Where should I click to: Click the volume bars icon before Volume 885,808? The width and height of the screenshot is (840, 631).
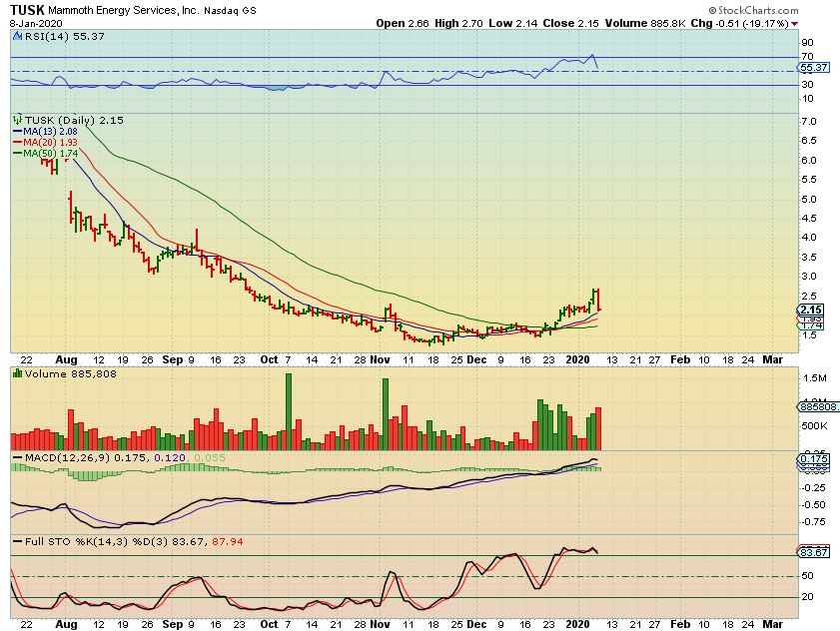tap(18, 373)
